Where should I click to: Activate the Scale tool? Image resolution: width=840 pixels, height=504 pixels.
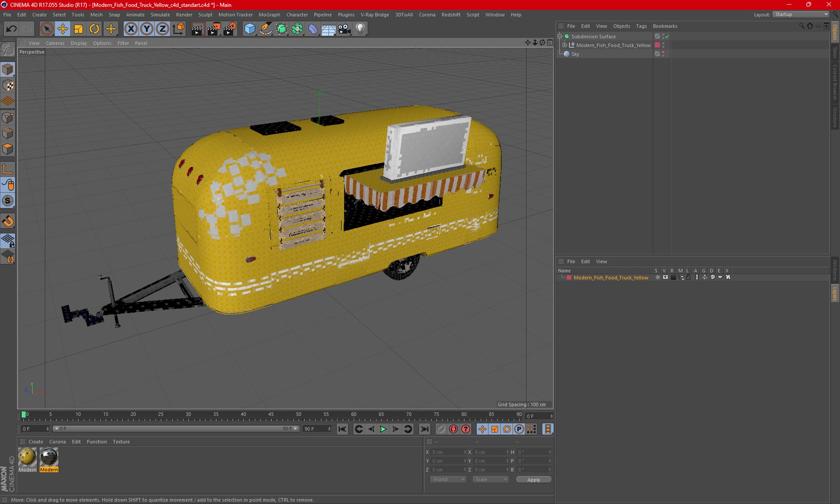(x=78, y=29)
